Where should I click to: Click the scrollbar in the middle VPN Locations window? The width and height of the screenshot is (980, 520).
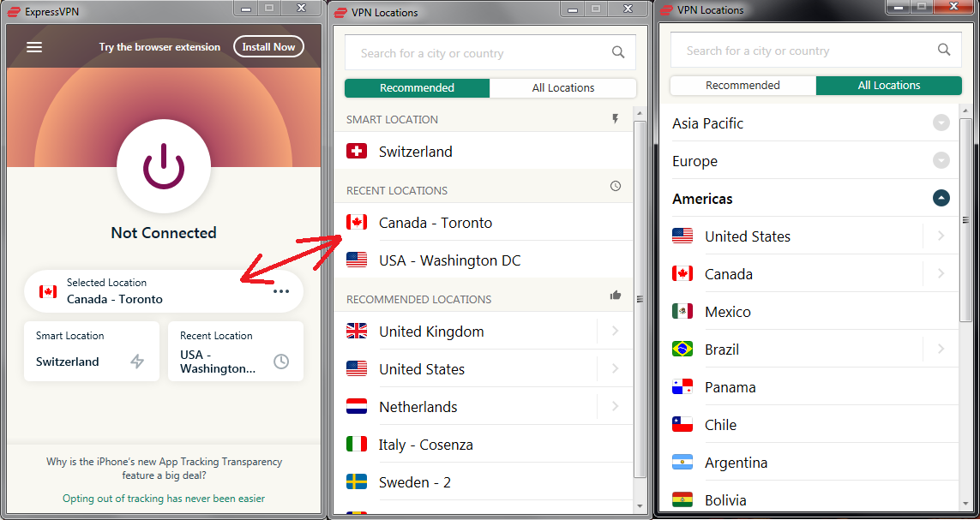[x=640, y=300]
